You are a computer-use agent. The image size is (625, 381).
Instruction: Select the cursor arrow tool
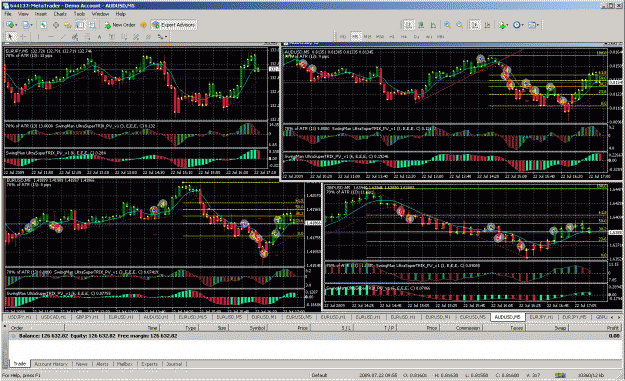pyautogui.click(x=11, y=37)
